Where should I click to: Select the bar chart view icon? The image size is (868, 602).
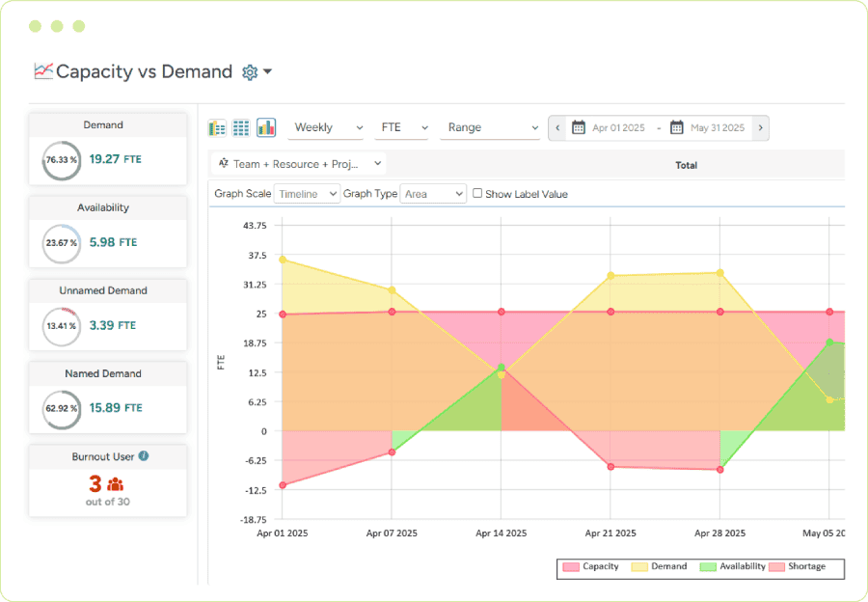click(x=265, y=126)
